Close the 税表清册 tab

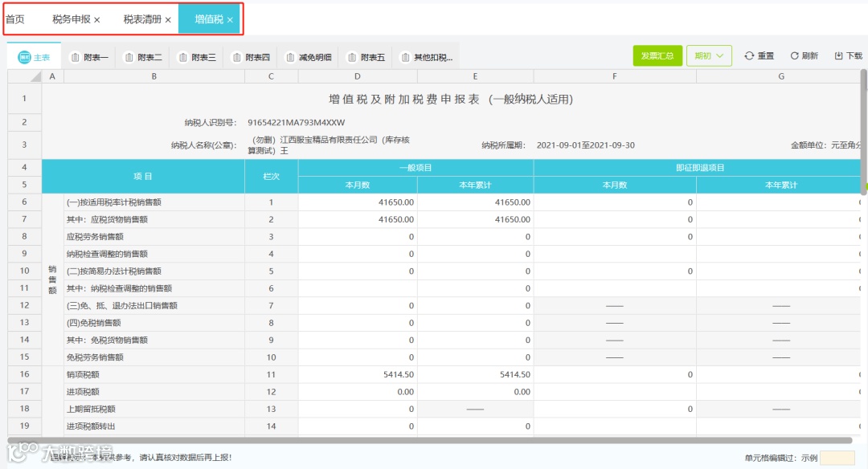pos(168,20)
